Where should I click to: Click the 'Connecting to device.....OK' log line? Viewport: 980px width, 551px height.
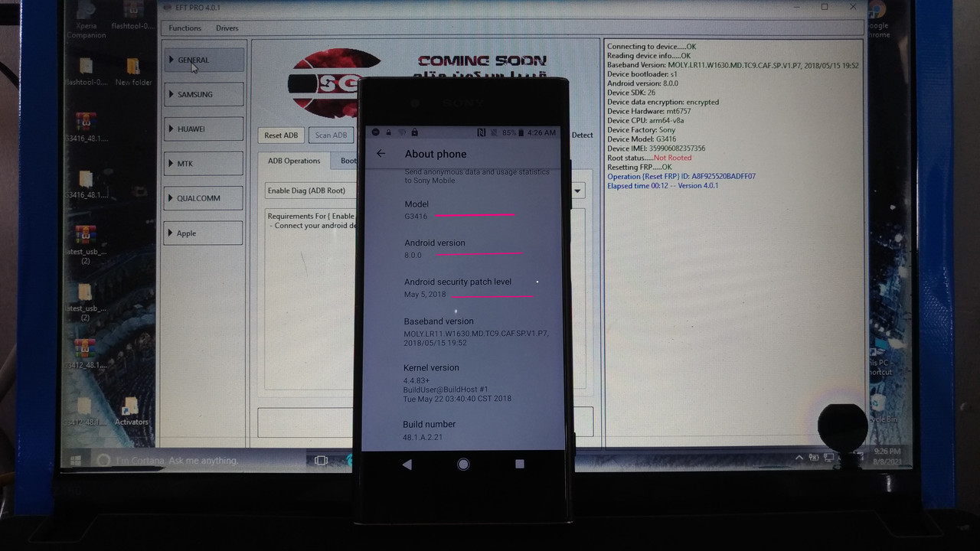coord(652,47)
